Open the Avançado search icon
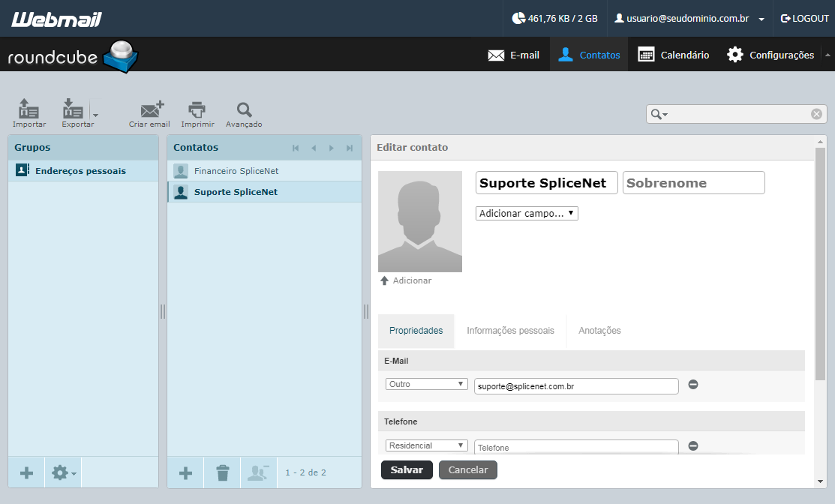 click(244, 109)
